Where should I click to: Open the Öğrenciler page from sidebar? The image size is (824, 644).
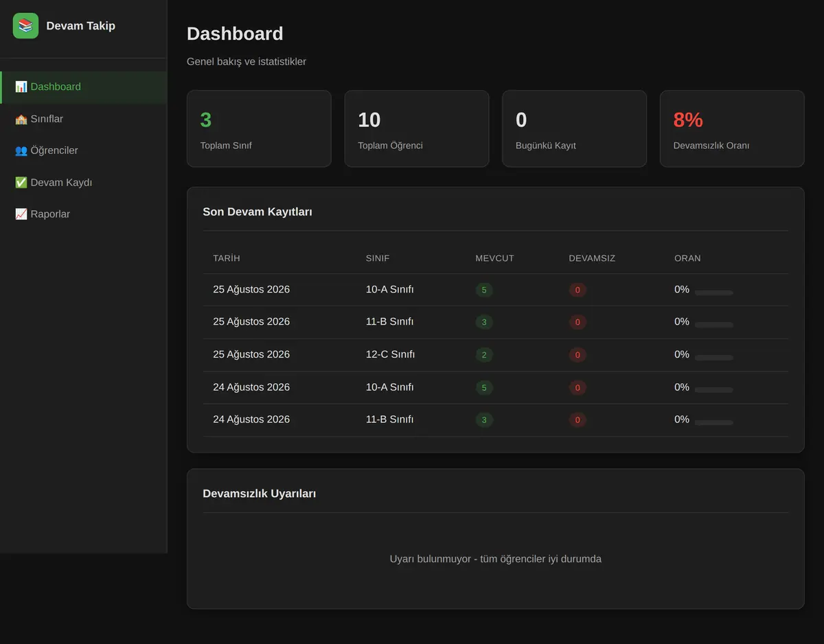[83, 150]
